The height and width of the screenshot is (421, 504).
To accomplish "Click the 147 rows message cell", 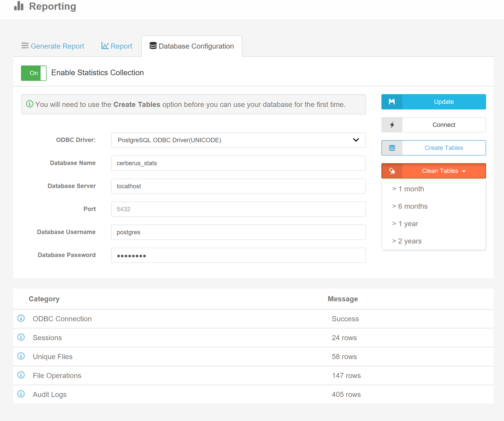I will click(346, 375).
